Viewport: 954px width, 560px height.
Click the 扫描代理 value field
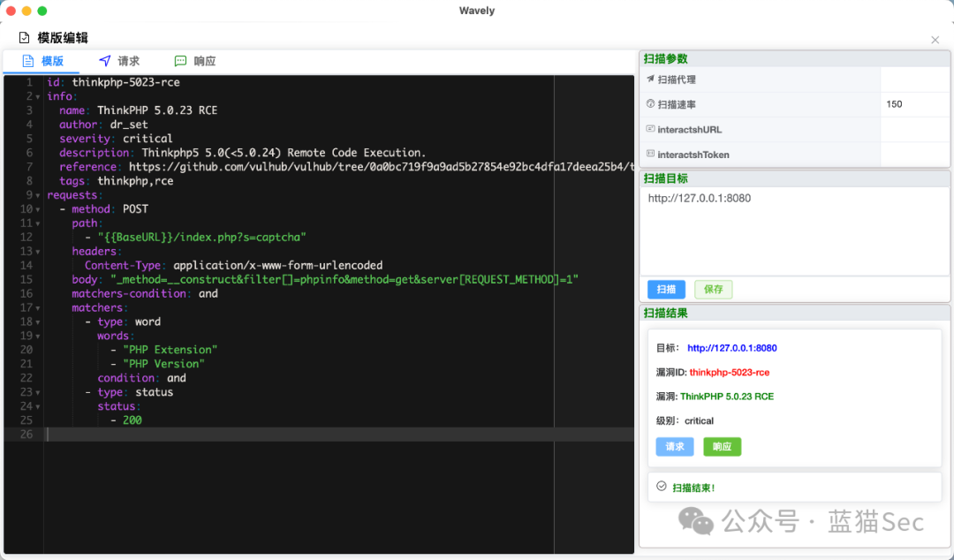point(914,79)
